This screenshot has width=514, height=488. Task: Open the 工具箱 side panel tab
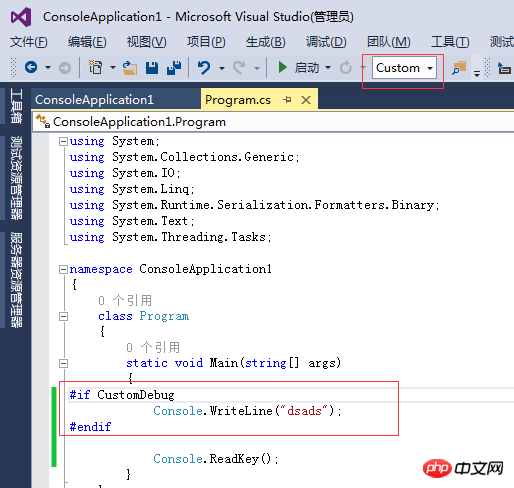point(16,106)
